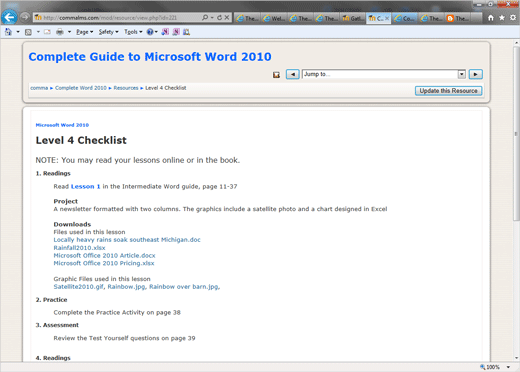The height and width of the screenshot is (372, 520).
Task: Click the zoom level magnifier in status bar
Action: pos(482,367)
